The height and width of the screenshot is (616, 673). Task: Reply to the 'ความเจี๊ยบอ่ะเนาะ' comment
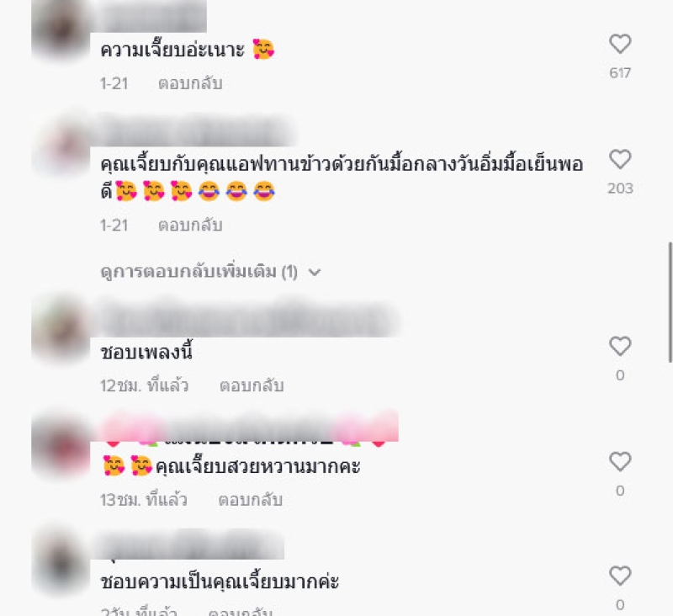pos(190,83)
